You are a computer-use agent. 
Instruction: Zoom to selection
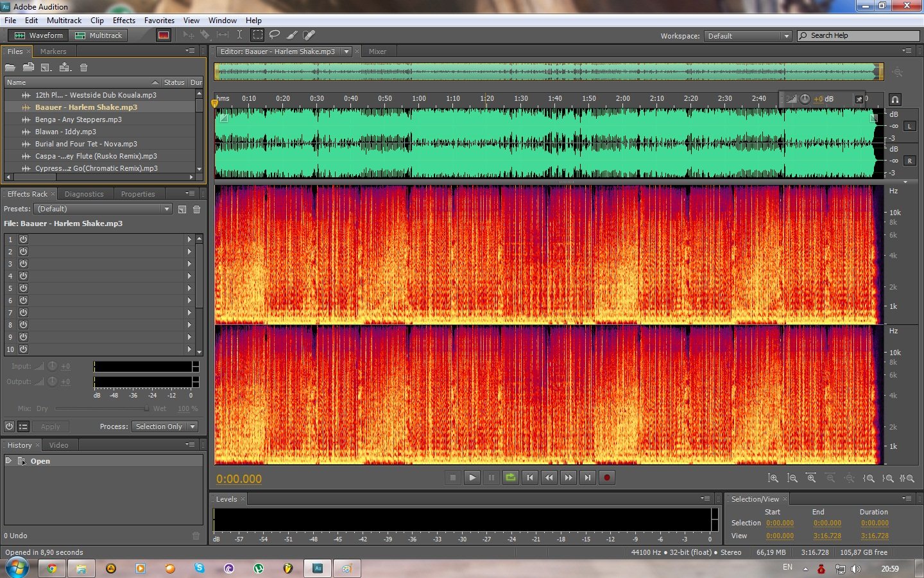click(x=907, y=478)
